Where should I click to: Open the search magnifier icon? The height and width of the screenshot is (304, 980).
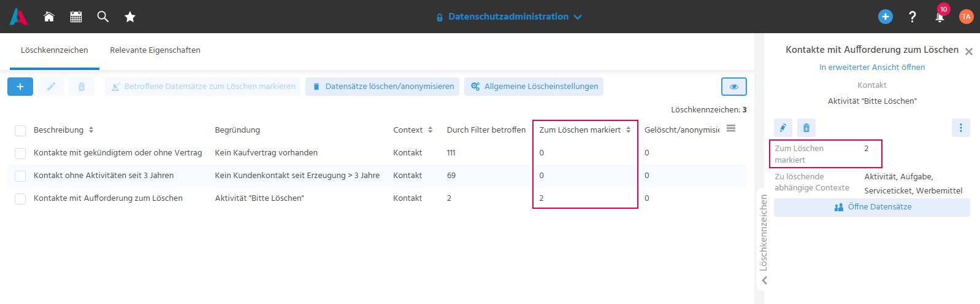pyautogui.click(x=103, y=17)
